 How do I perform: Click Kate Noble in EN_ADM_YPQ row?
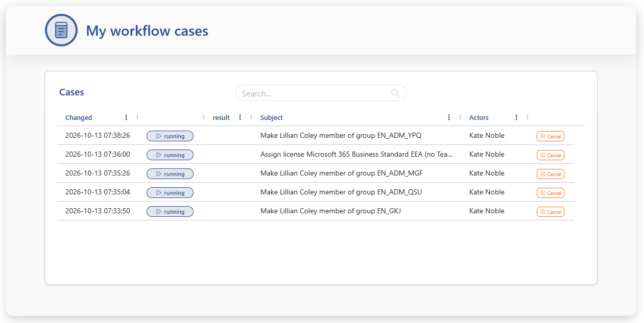(x=487, y=135)
